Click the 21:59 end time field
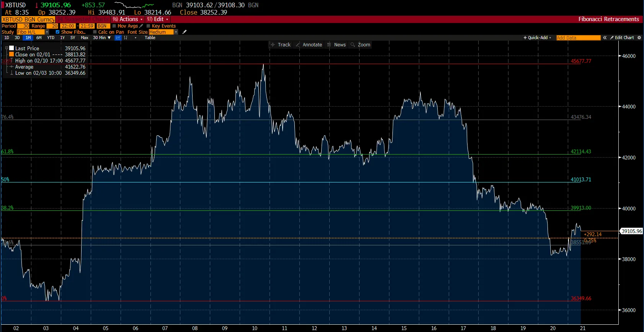Viewport: 644px width, 332px height. 87,26
